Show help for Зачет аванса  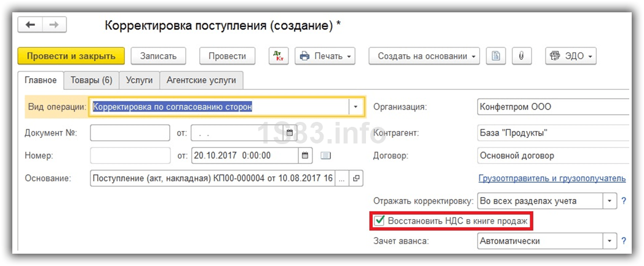click(624, 241)
